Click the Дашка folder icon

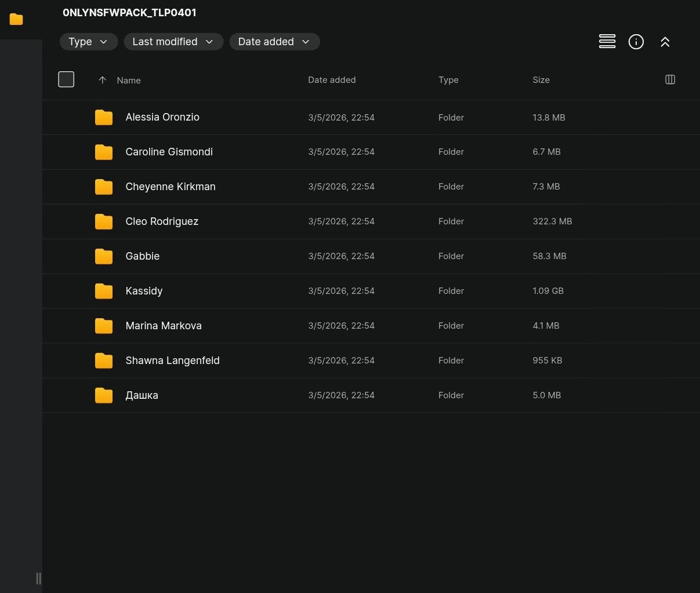(104, 395)
